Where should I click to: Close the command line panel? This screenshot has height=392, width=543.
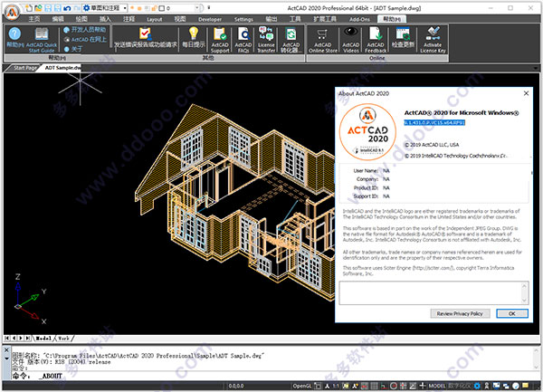click(6, 350)
